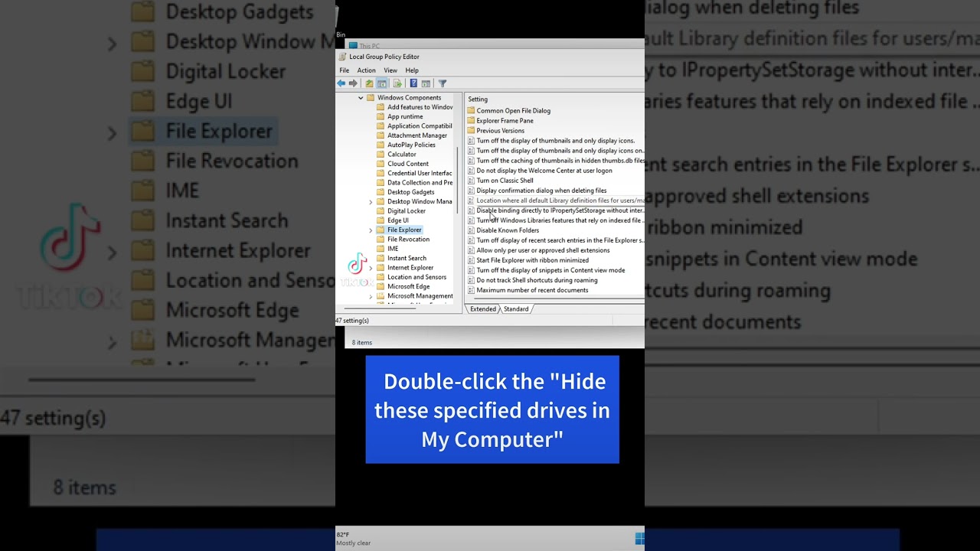Switch to the Standard tab
This screenshot has height=551, width=980.
pos(516,309)
